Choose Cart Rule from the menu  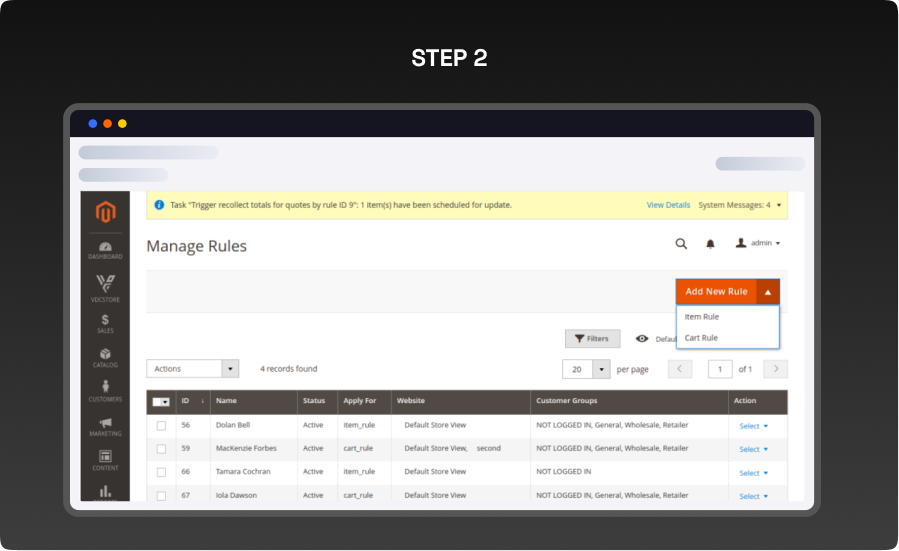coord(701,338)
